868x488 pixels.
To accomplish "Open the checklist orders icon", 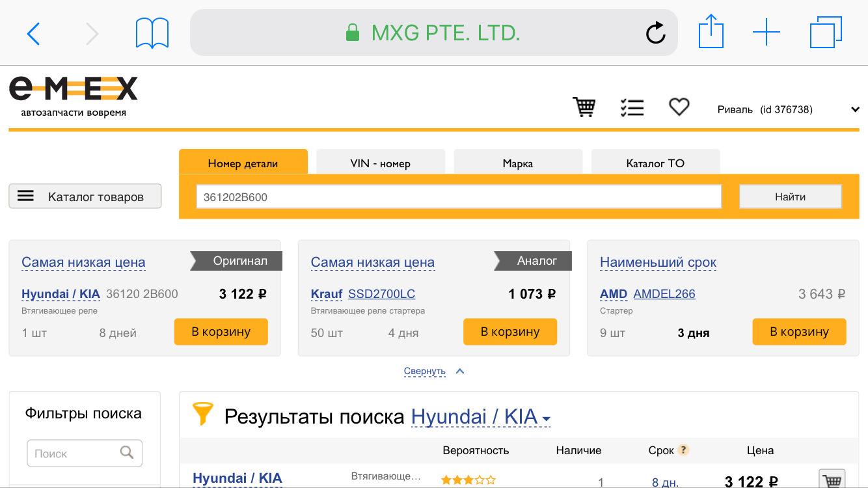I will (x=632, y=107).
